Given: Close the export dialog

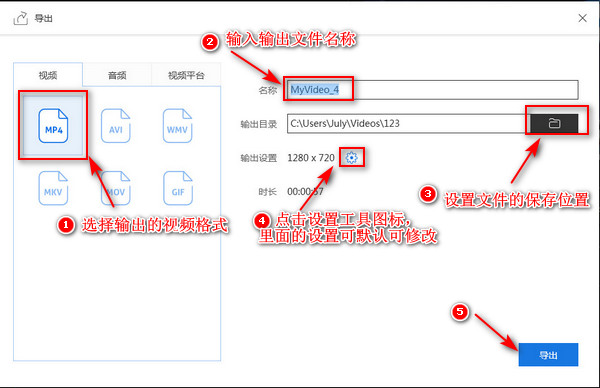Looking at the screenshot, I should coord(582,18).
